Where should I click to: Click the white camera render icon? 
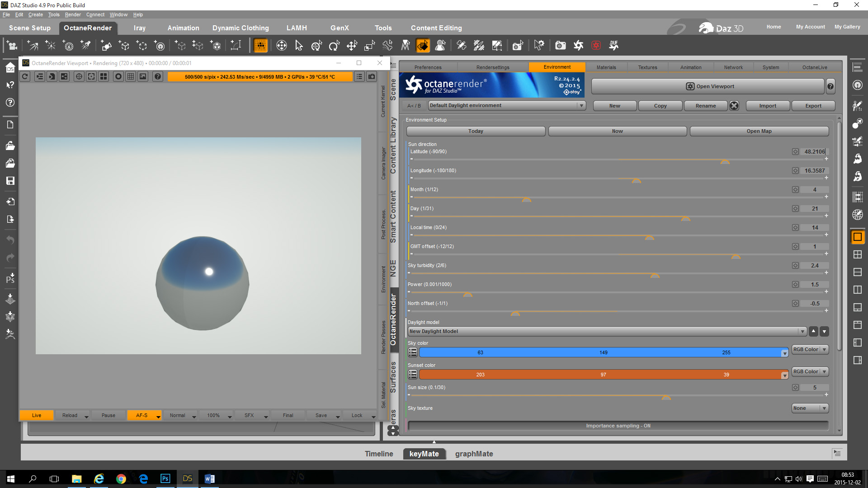[561, 45]
